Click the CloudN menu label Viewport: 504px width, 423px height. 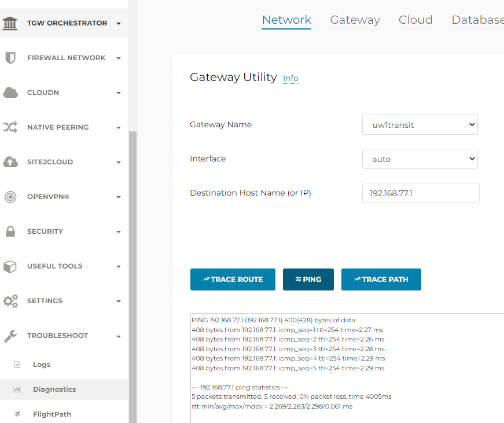point(43,93)
